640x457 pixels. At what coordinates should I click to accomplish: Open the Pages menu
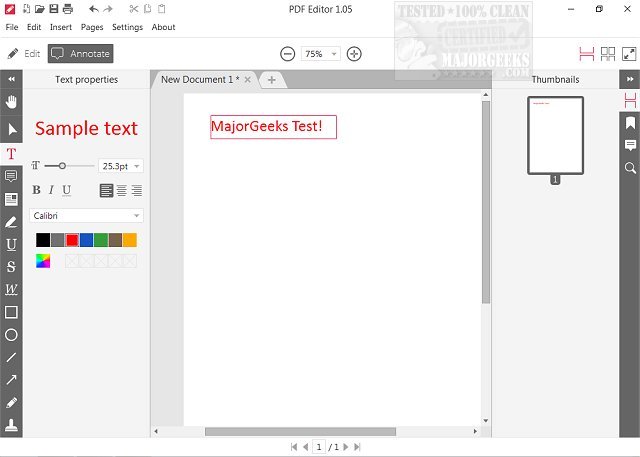[x=92, y=27]
